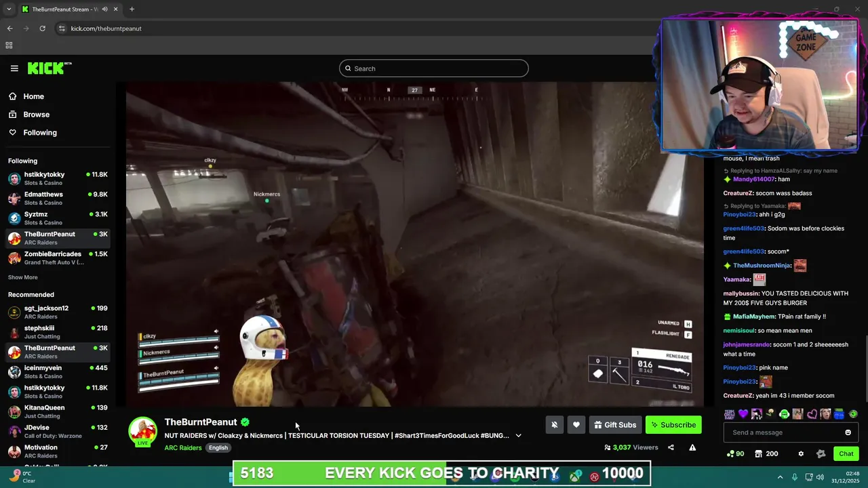Follow the channel with heart button
The height and width of the screenshot is (488, 868).
click(x=576, y=425)
